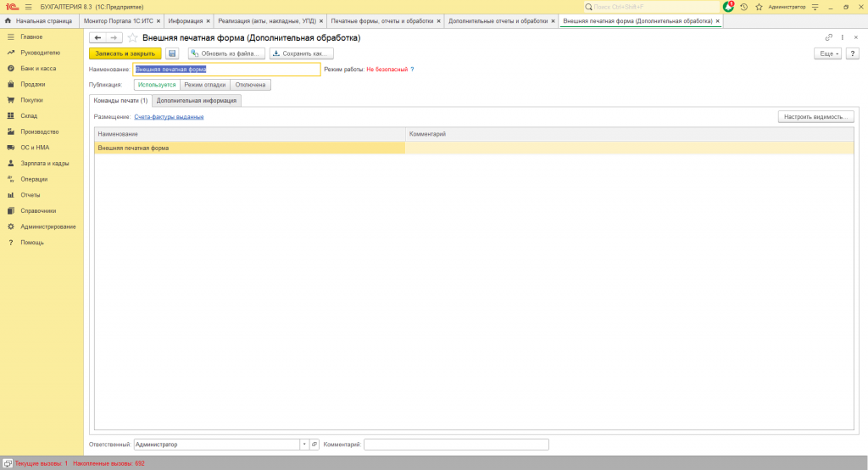This screenshot has height=470, width=868.
Task: Go back with the left arrow button
Action: [x=98, y=37]
